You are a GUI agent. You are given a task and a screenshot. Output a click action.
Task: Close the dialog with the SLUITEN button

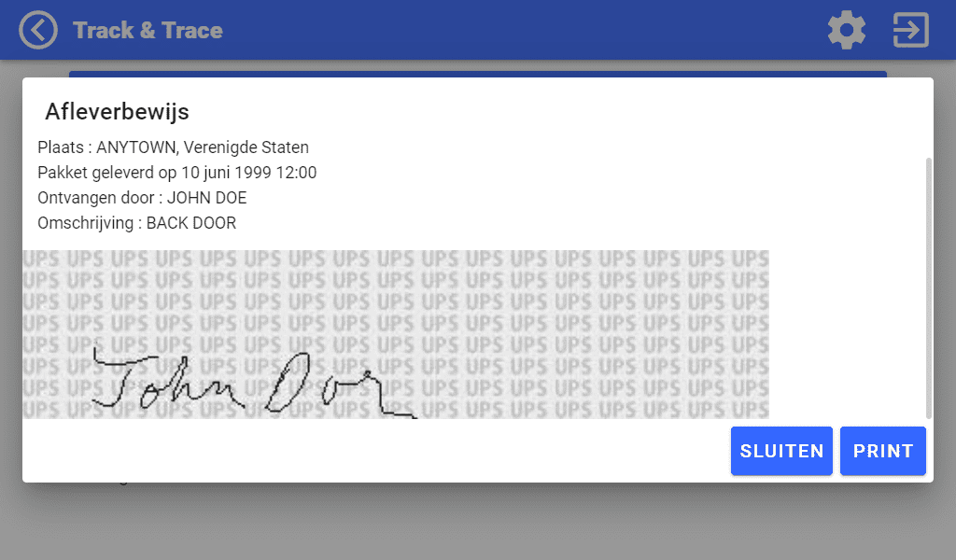781,451
